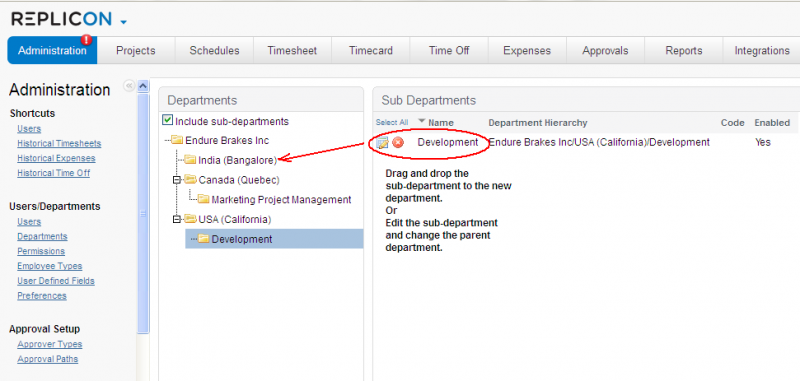Select the Permissions link in Users/Departments
The height and width of the screenshot is (381, 800).
click(x=41, y=251)
